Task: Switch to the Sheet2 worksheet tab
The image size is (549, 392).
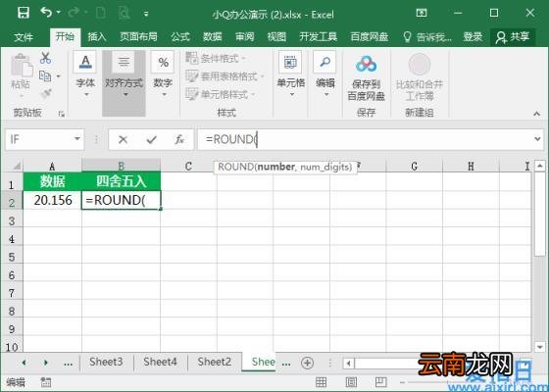Action: click(x=215, y=362)
